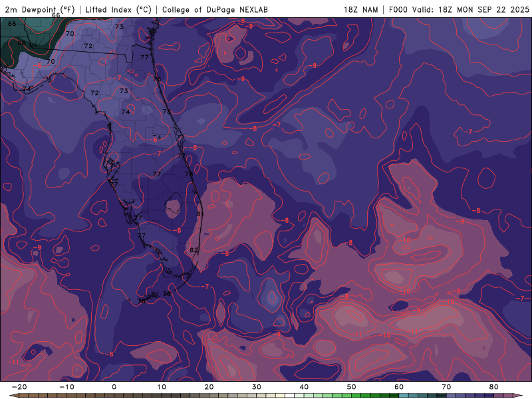Click the '60' color scale label

399,387
